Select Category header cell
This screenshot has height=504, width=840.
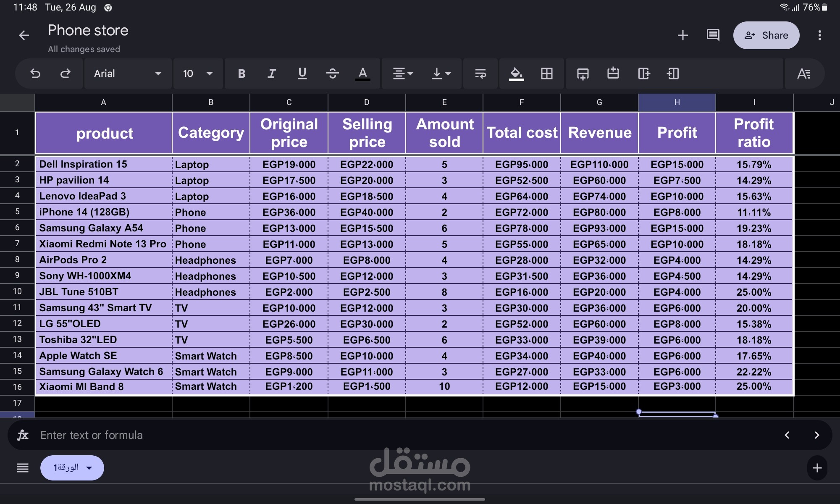[x=211, y=133]
